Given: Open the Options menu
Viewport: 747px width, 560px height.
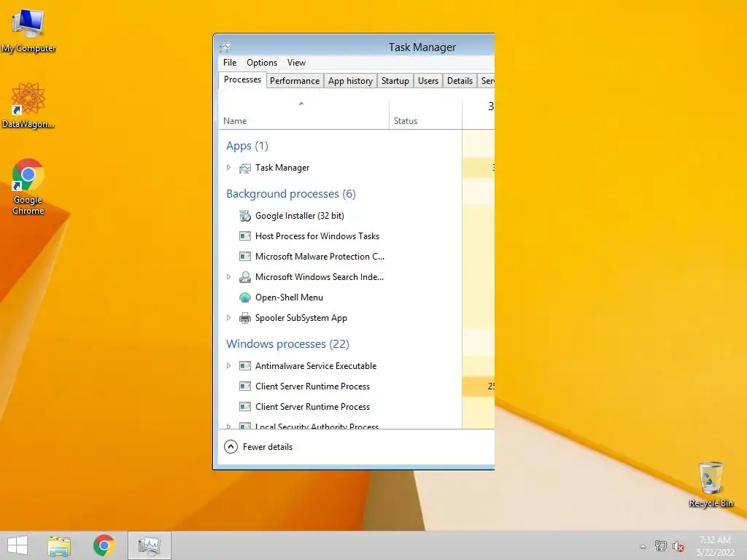Looking at the screenshot, I should [262, 63].
